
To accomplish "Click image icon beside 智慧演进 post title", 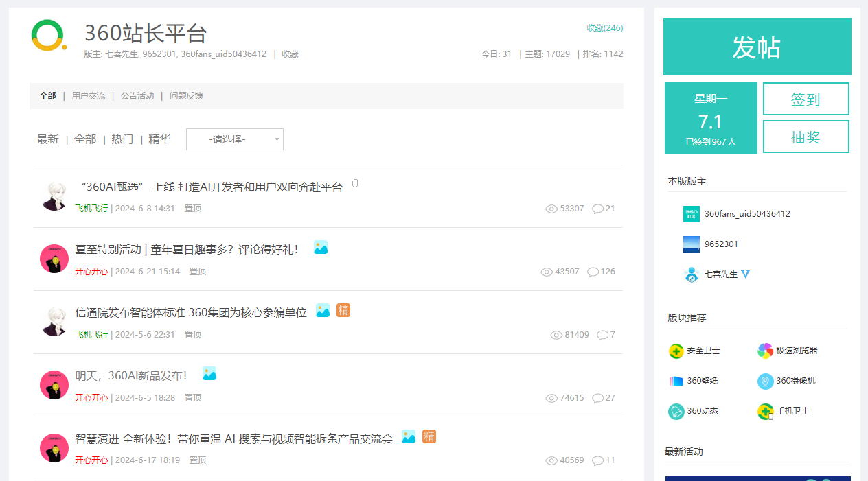I will click(409, 437).
